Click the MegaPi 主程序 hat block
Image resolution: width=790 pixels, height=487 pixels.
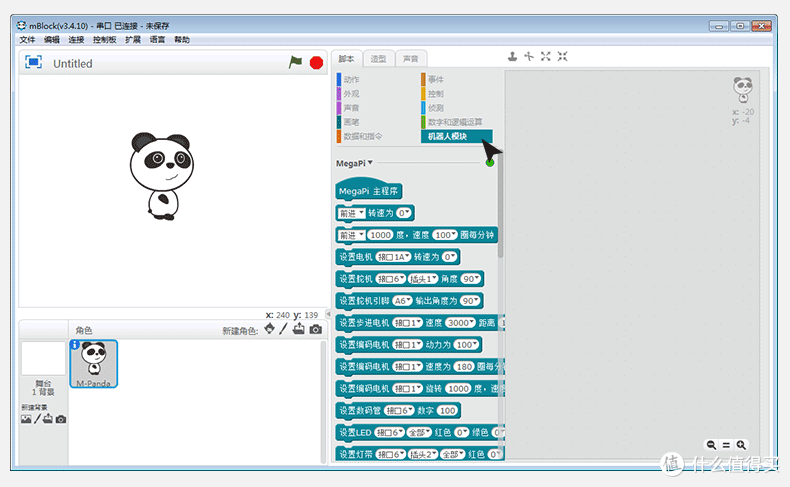[x=368, y=189]
